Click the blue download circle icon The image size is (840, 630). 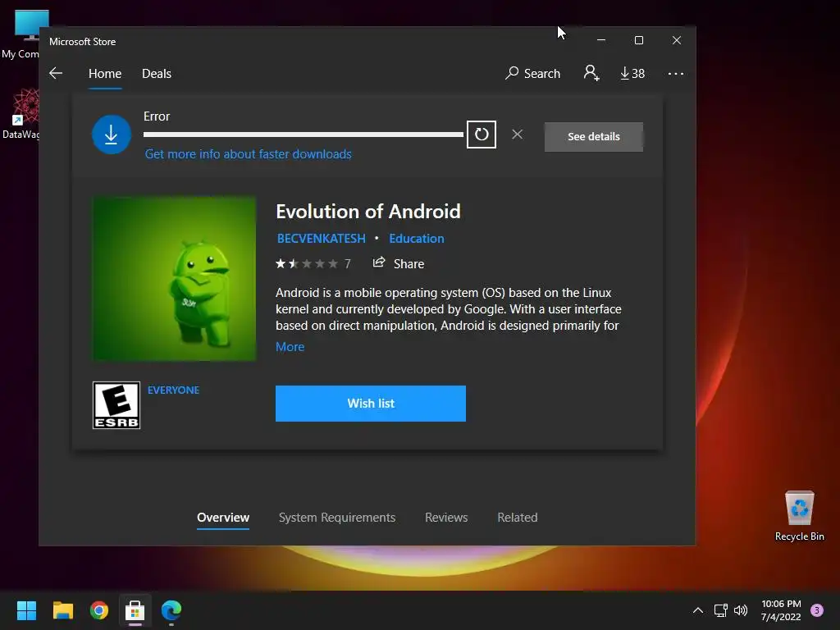(112, 135)
